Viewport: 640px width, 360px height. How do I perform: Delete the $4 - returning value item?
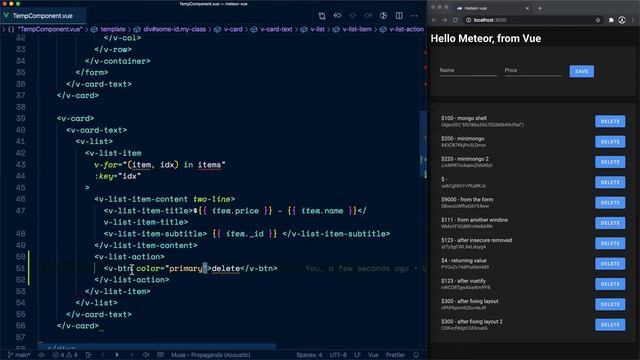610,264
